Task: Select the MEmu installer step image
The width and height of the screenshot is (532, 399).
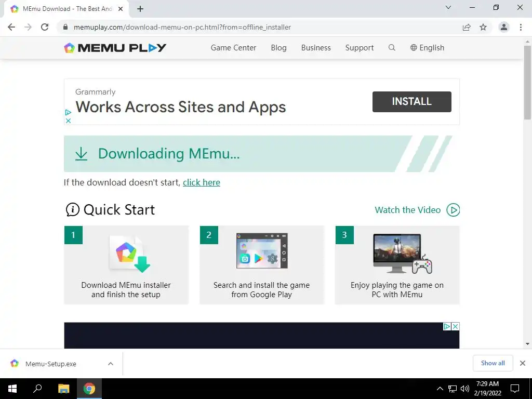Action: pyautogui.click(x=129, y=253)
